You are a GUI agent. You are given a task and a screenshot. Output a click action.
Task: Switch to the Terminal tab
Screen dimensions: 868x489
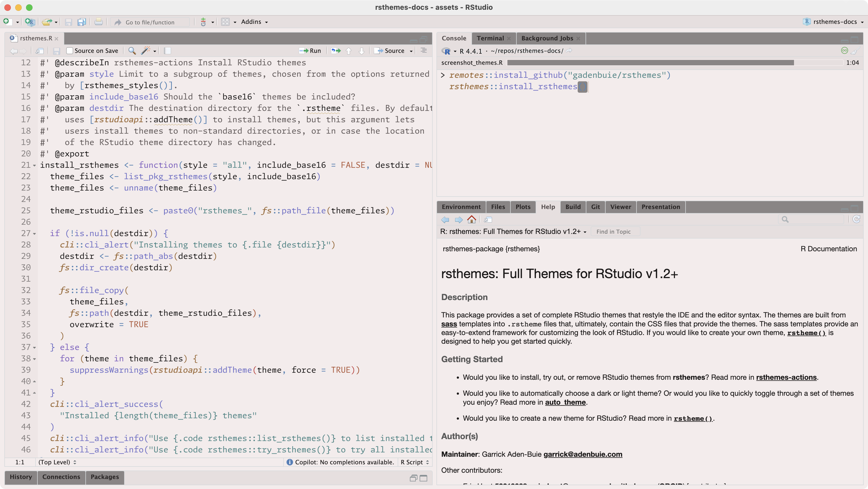point(490,38)
